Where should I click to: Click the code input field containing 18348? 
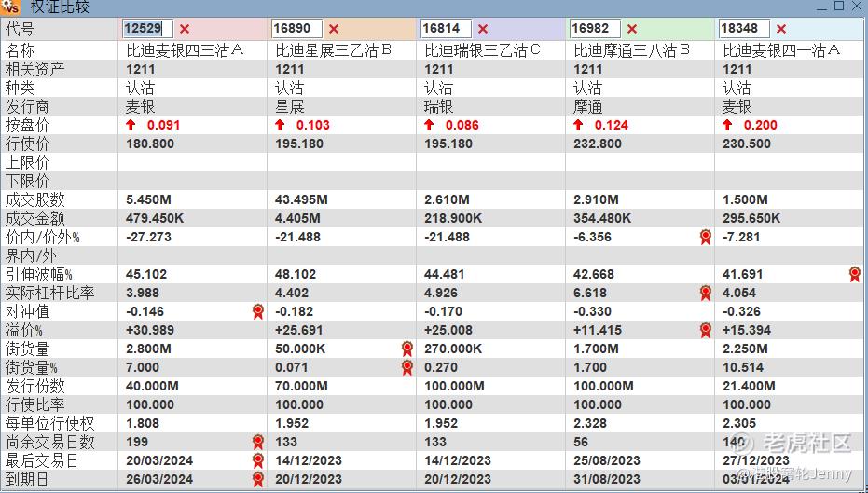(x=745, y=29)
